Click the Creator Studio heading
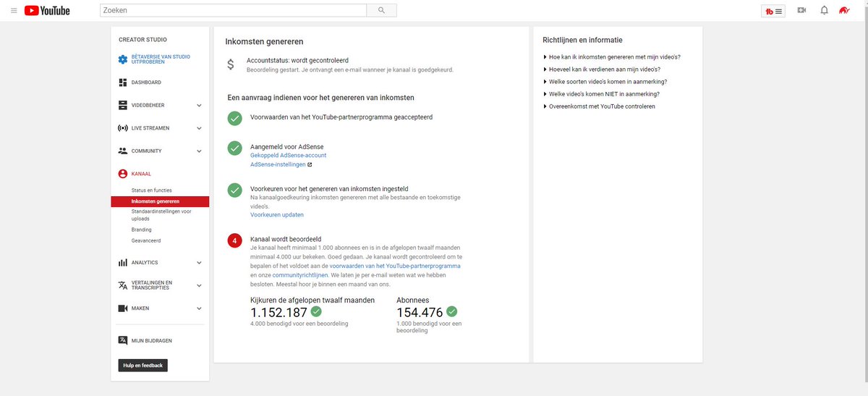The image size is (868, 396). (x=142, y=40)
